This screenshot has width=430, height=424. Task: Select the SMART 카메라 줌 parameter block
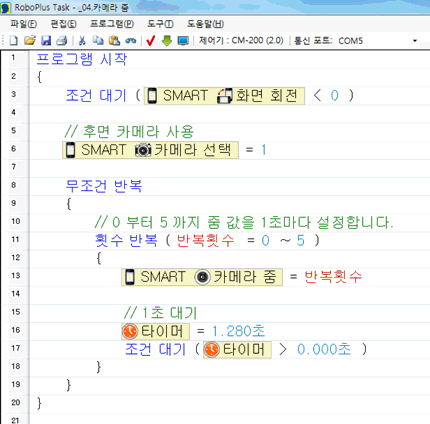pos(202,277)
